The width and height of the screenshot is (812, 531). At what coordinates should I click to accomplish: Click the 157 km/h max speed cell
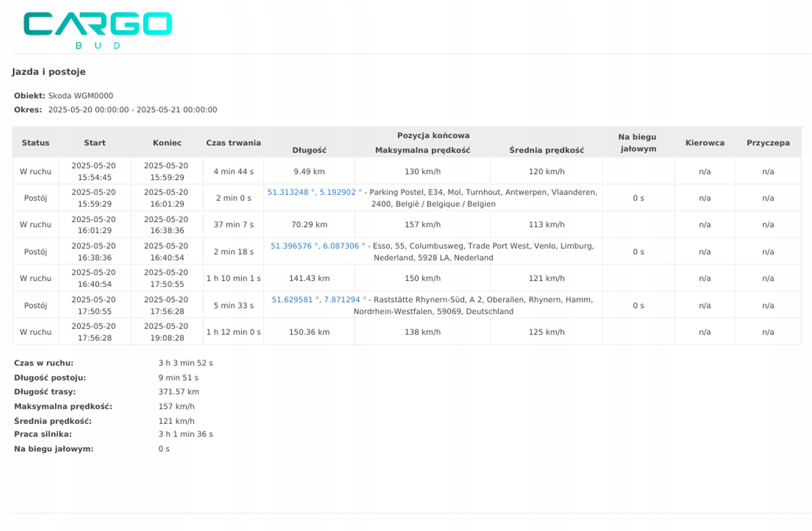click(x=422, y=225)
